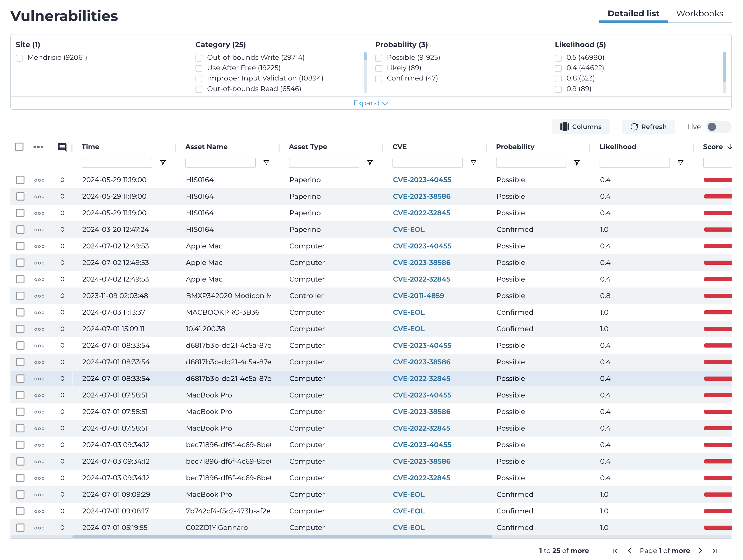Click the table horizontal scrollbar
This screenshot has height=560, width=743.
point(282,536)
